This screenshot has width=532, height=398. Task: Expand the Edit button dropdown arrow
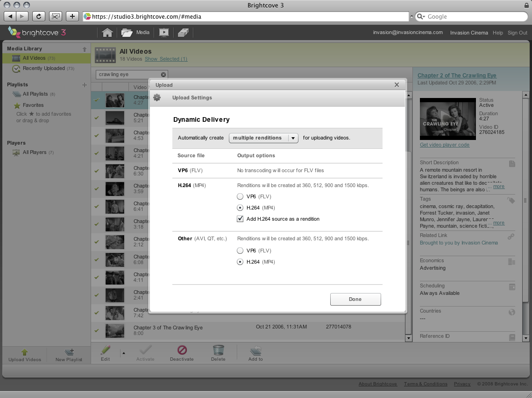(x=124, y=353)
